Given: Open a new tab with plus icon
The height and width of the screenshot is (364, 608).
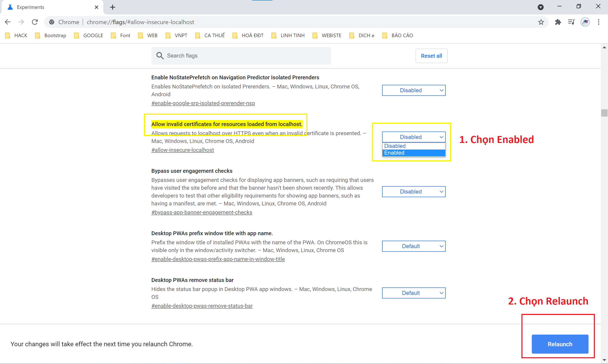Looking at the screenshot, I should pos(112,7).
